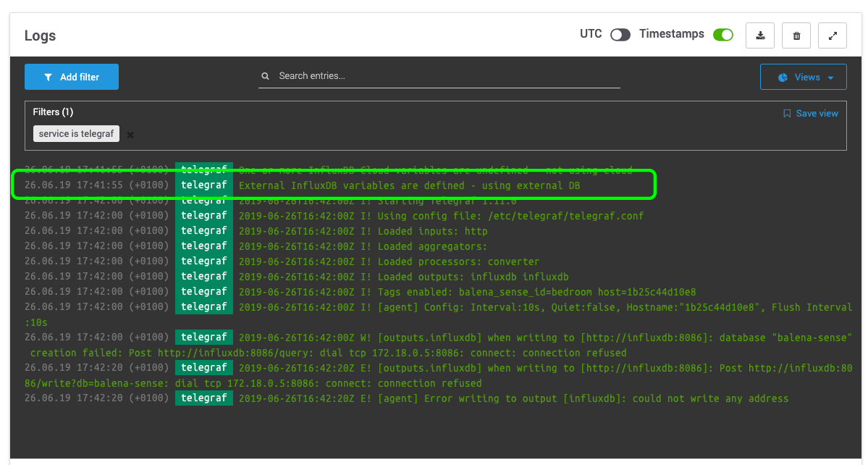Clear logs with the trash icon

pyautogui.click(x=796, y=35)
